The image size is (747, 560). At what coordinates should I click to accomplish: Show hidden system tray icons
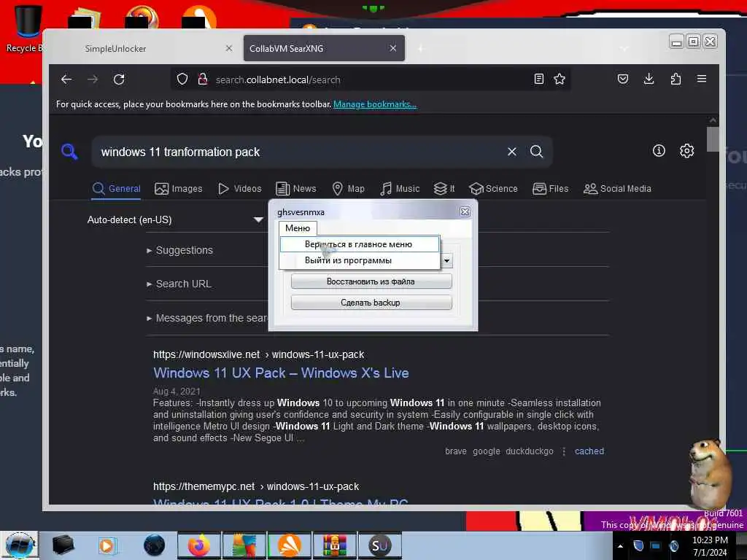(x=620, y=545)
